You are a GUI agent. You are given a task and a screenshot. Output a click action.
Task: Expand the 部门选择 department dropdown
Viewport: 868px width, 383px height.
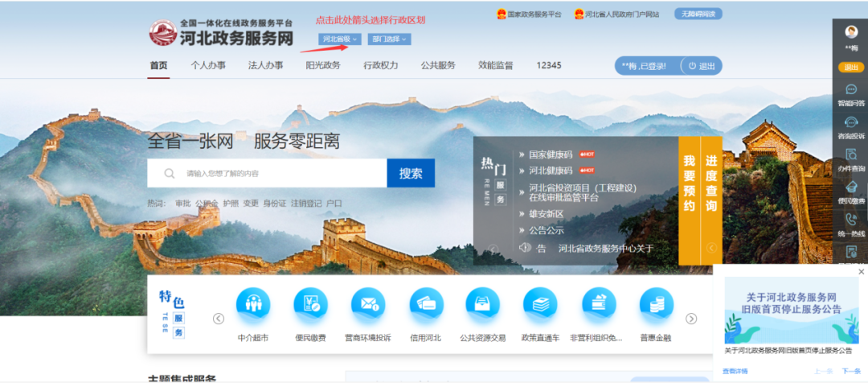(x=389, y=39)
